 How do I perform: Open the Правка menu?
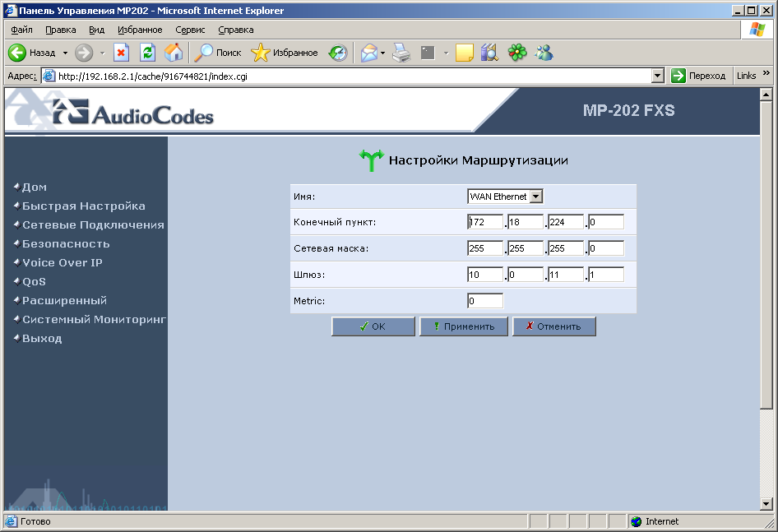(x=61, y=30)
